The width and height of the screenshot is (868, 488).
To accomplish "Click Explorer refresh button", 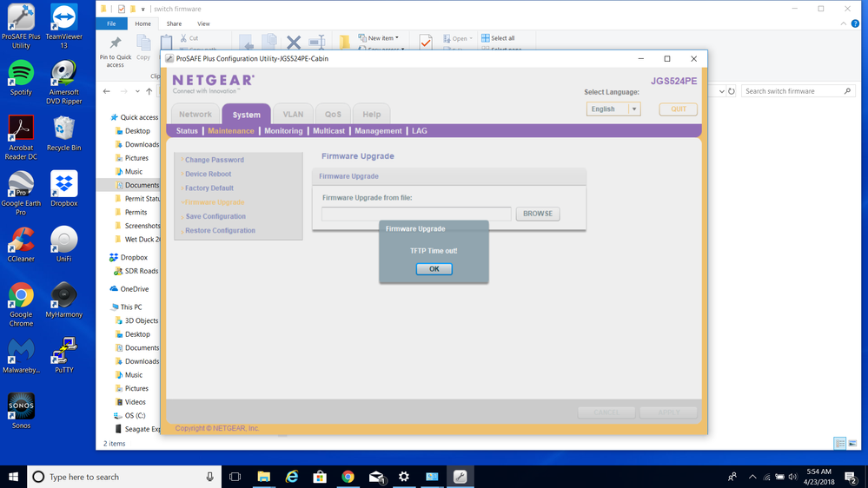I will pos(732,91).
